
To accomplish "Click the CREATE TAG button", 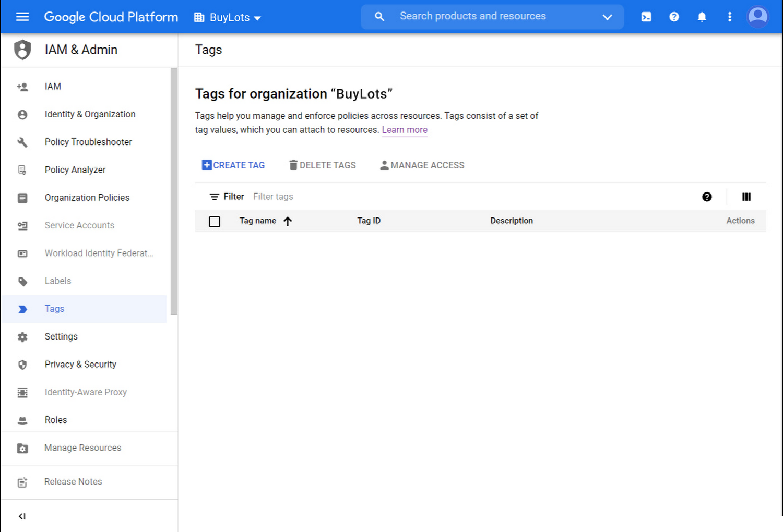I will pyautogui.click(x=233, y=165).
